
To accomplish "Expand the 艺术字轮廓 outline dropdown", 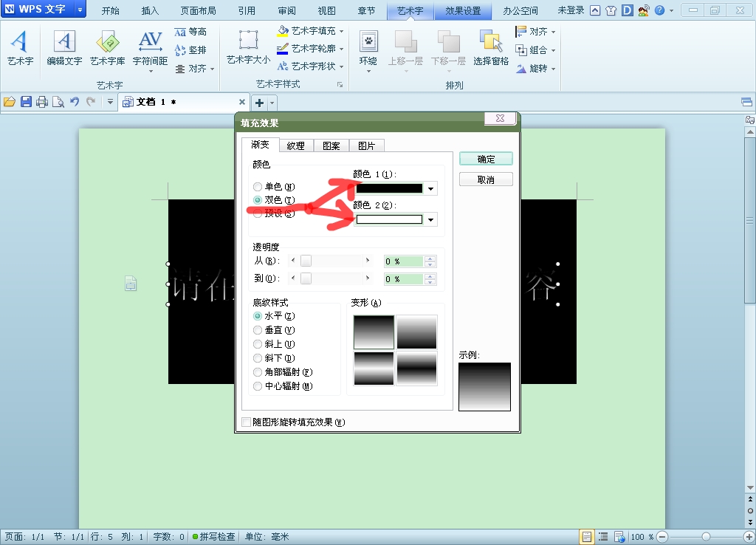I will [341, 49].
